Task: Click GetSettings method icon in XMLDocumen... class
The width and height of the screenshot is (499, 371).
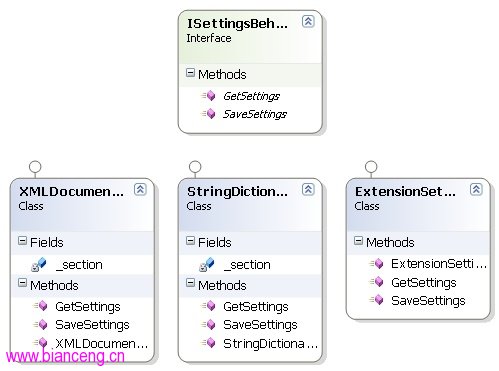Action: 41,306
